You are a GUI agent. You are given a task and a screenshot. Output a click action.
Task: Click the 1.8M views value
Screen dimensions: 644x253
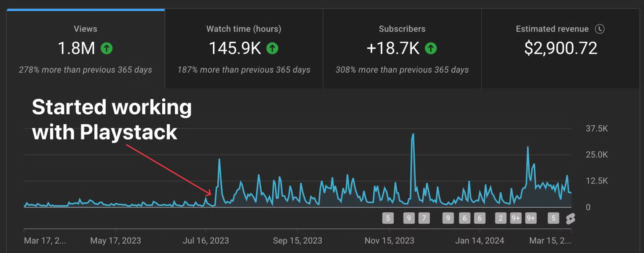76,48
